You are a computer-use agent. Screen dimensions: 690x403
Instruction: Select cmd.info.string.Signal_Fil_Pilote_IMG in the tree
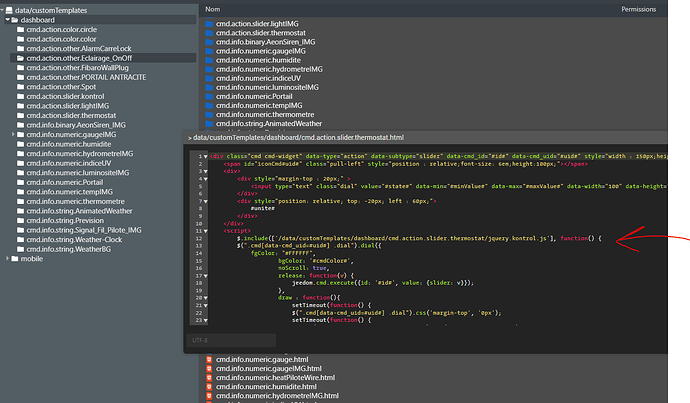[x=84, y=230]
